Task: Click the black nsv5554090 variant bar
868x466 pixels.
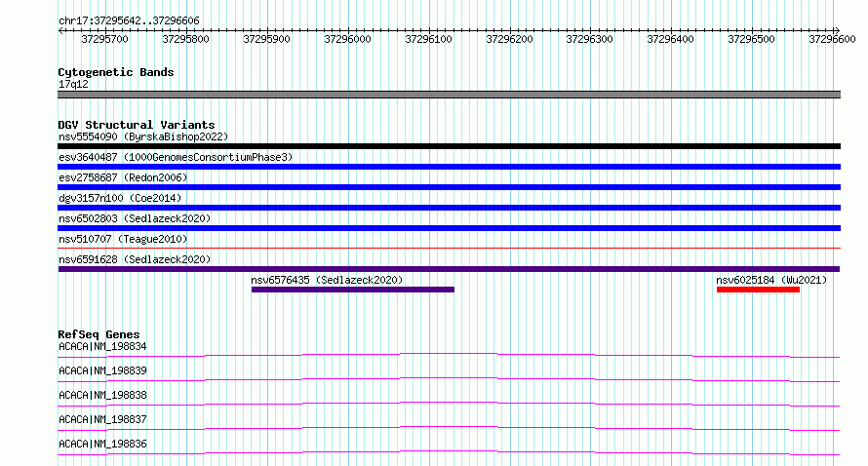Action: (x=449, y=146)
